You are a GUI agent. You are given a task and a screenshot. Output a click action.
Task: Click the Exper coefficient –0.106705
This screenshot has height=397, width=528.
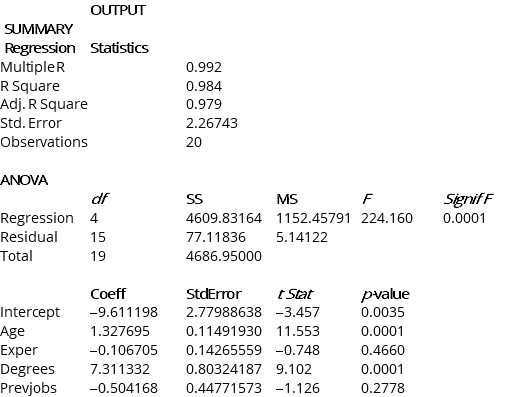pyautogui.click(x=124, y=350)
